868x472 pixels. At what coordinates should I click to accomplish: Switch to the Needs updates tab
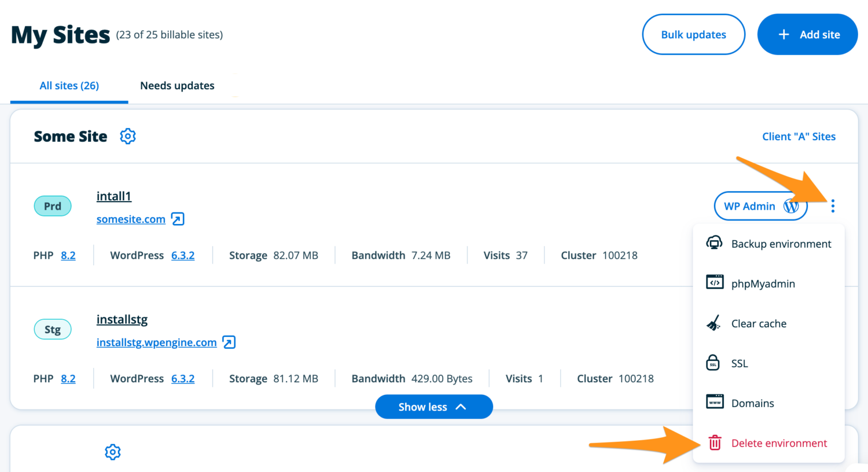tap(177, 86)
